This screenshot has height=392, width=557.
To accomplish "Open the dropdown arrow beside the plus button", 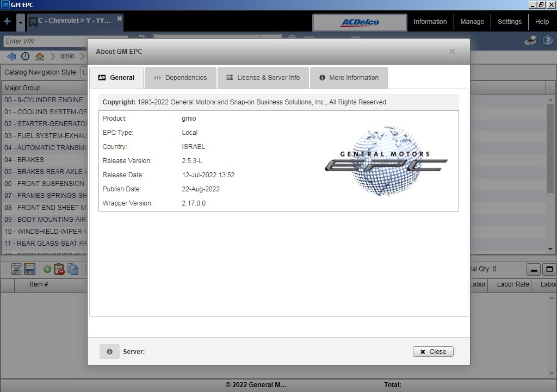I will [20, 23].
